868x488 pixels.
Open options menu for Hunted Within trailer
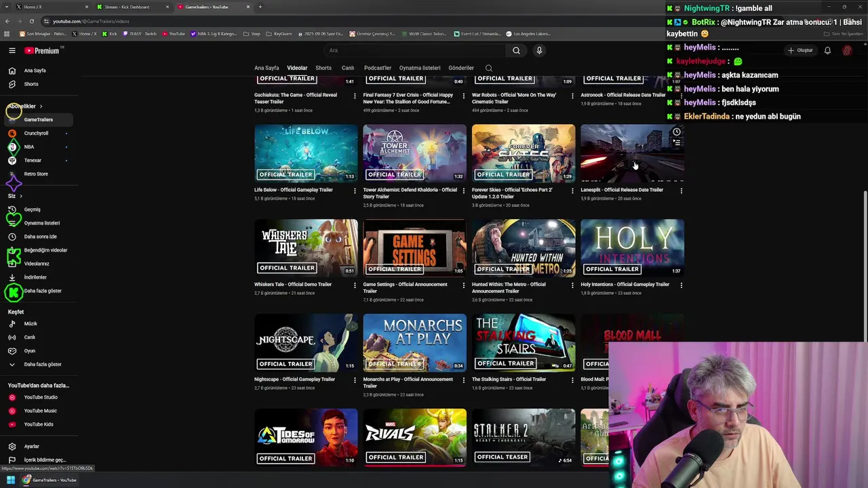tap(572, 285)
